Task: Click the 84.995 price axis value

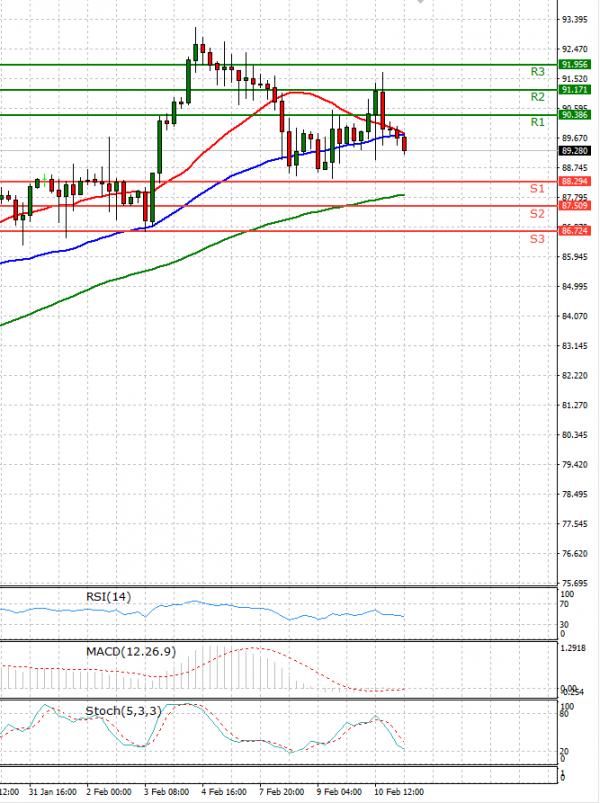Action: [575, 286]
